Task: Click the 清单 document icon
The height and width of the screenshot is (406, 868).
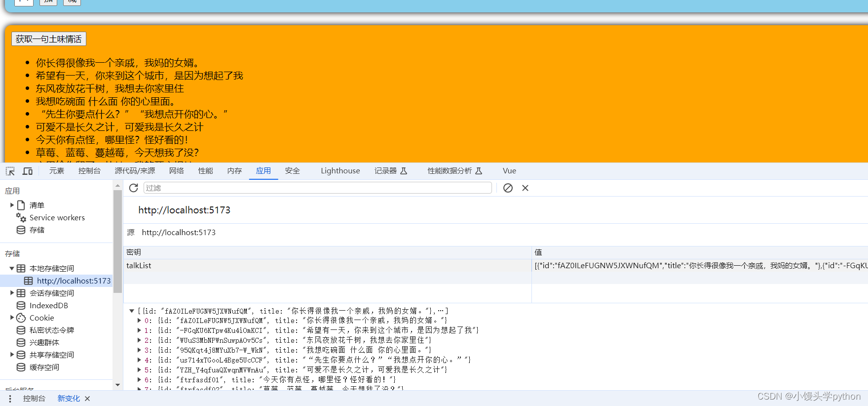Action: tap(21, 205)
